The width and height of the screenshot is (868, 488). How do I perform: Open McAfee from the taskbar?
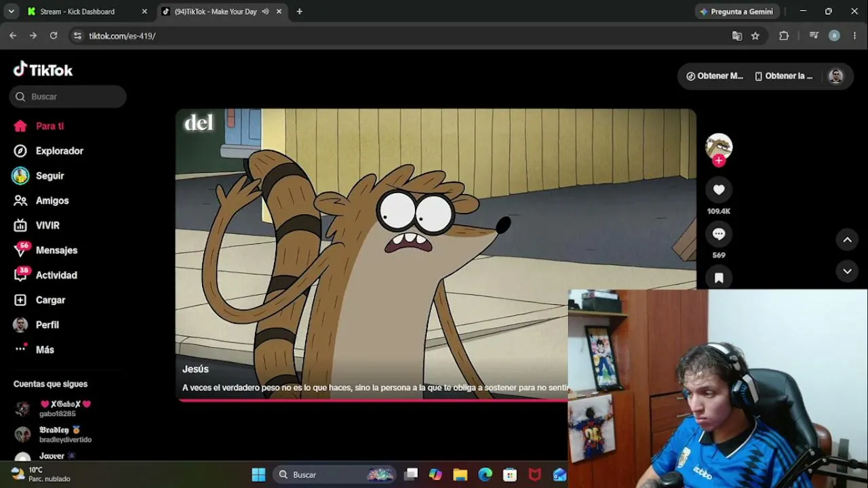click(535, 474)
